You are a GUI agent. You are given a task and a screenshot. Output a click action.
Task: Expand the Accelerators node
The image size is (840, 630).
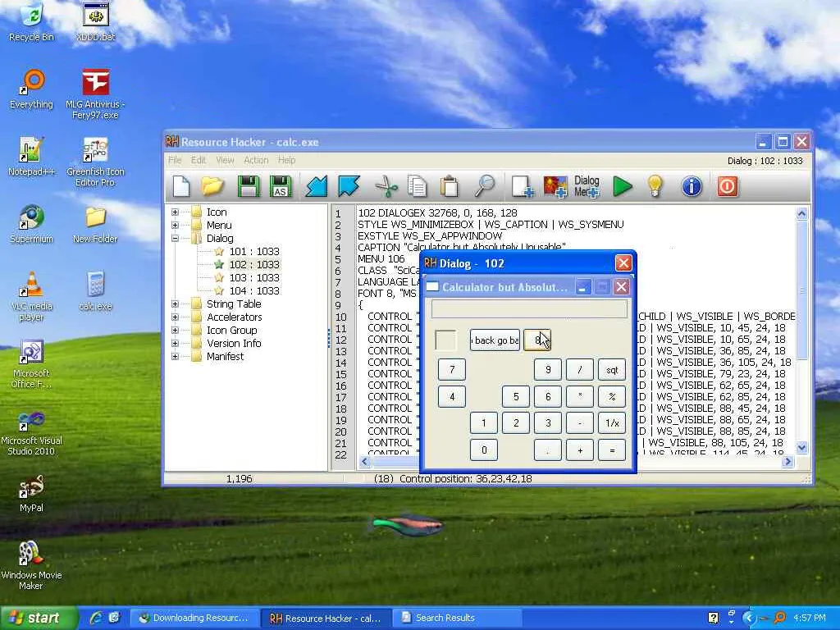[x=175, y=317]
